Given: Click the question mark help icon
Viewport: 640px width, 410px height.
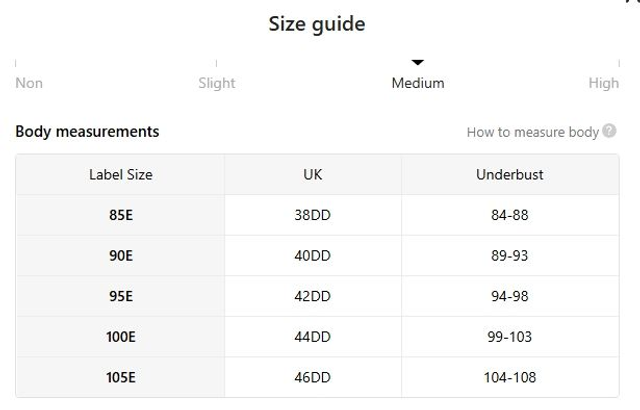Looking at the screenshot, I should 610,131.
